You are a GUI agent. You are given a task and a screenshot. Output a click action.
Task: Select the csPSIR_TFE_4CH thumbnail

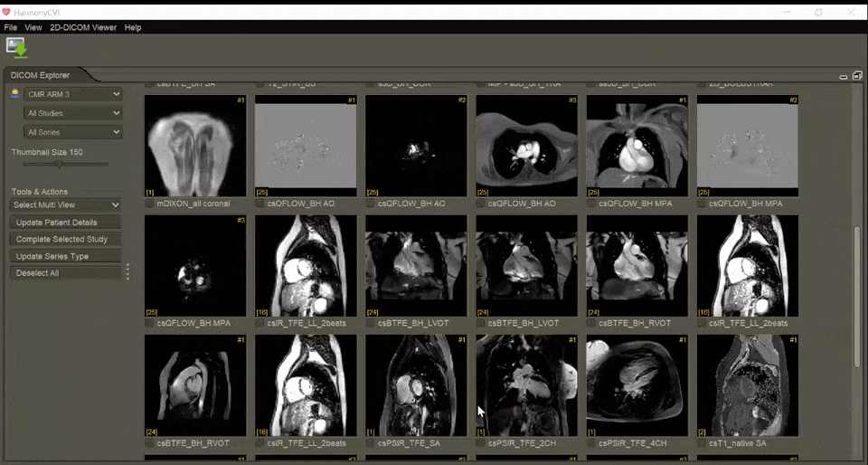point(637,385)
